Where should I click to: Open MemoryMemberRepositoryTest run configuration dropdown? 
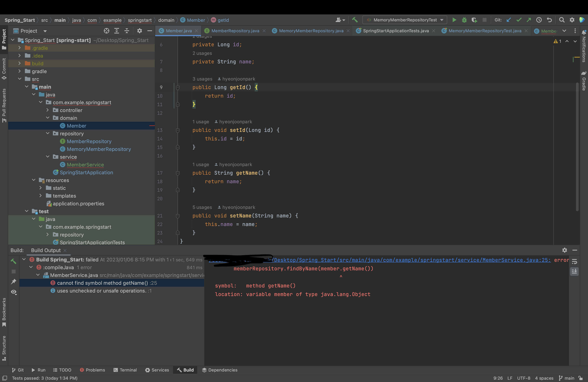(405, 20)
